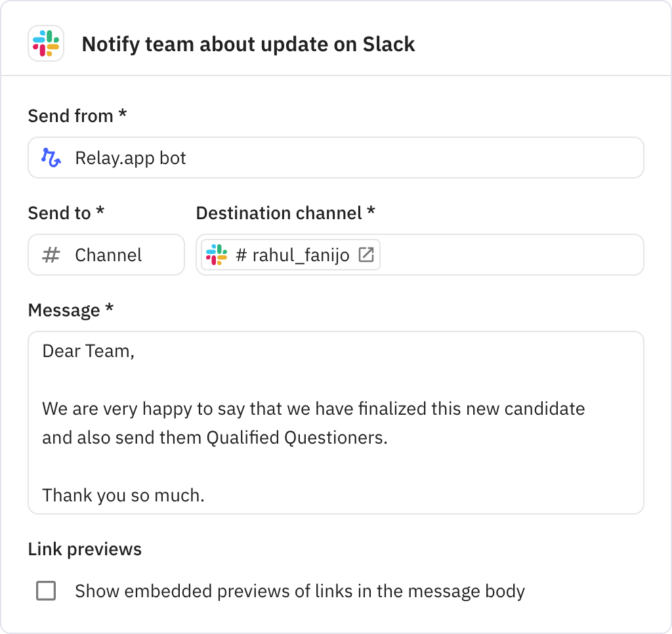Screen dimensions: 672x634
Task: Click the required asterisk beside Message label
Action: point(109,309)
